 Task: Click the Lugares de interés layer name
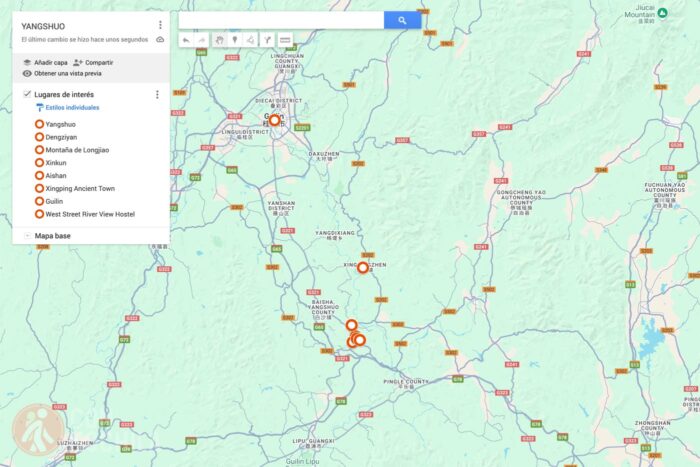click(x=64, y=95)
